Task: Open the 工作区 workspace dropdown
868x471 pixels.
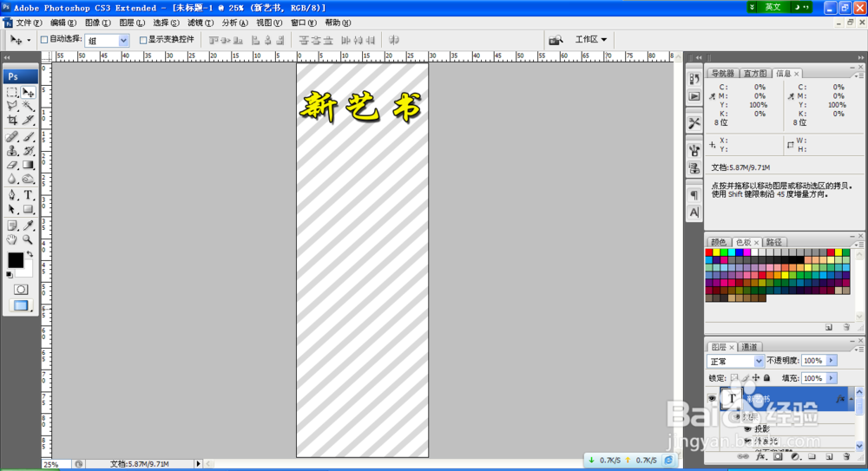Action: coord(590,40)
